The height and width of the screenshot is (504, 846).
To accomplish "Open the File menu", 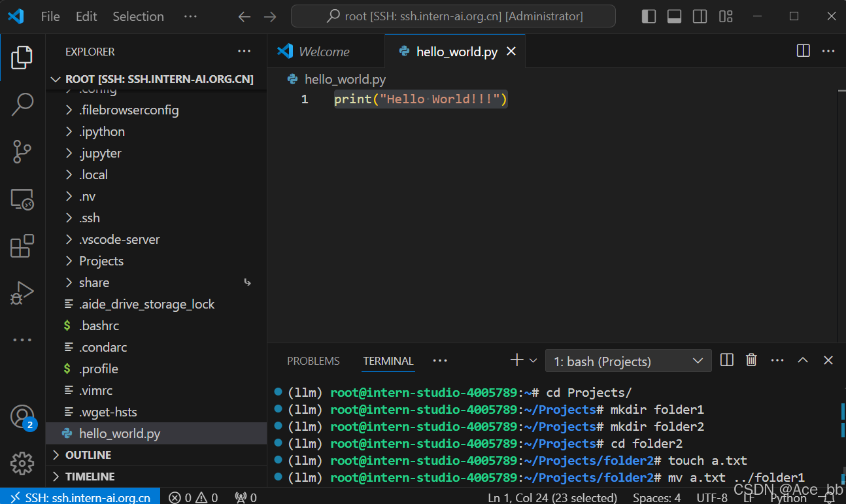I will coord(50,16).
